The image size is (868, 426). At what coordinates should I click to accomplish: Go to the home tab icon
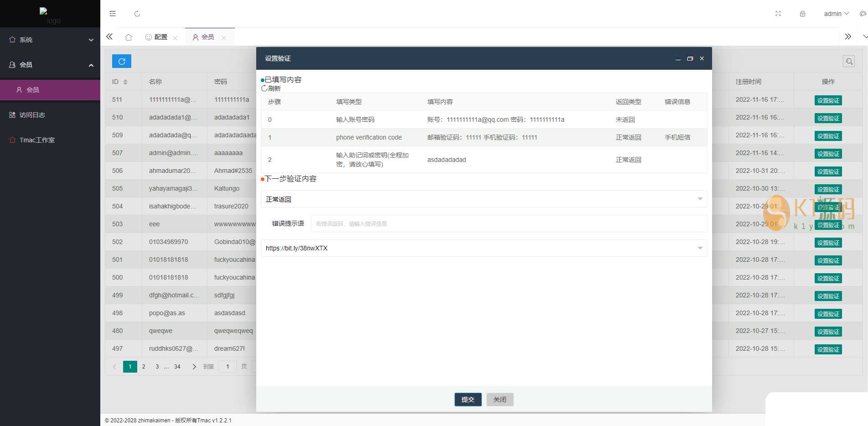point(129,37)
